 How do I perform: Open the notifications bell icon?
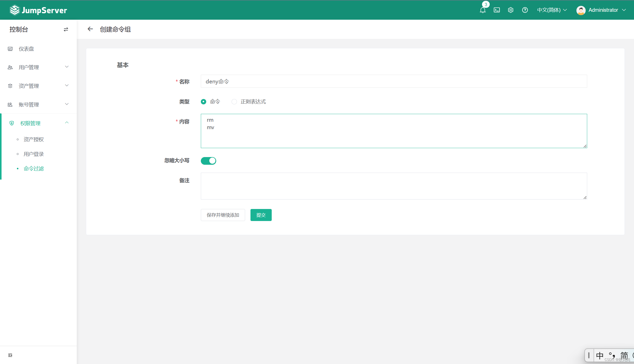pos(483,10)
